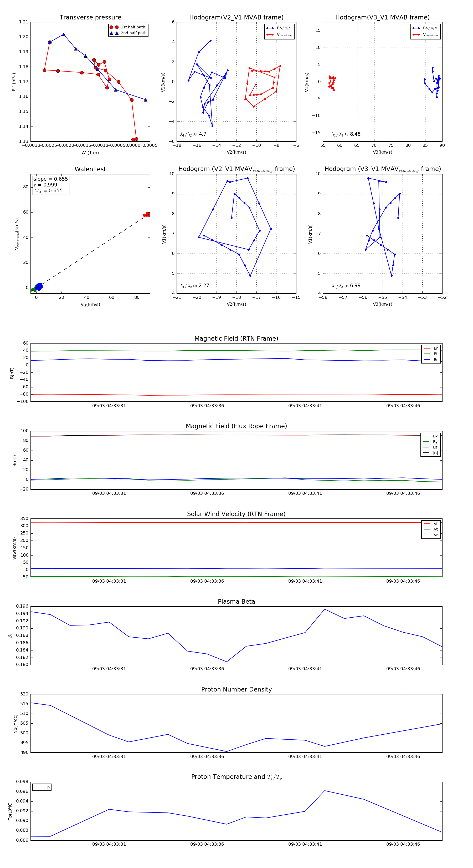Click the "Tp" legend entry

pyautogui.click(x=42, y=787)
